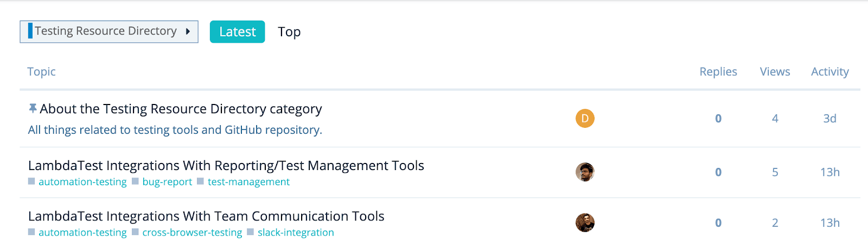The width and height of the screenshot is (868, 248).
Task: Switch to the Latest tab
Action: coord(237,32)
